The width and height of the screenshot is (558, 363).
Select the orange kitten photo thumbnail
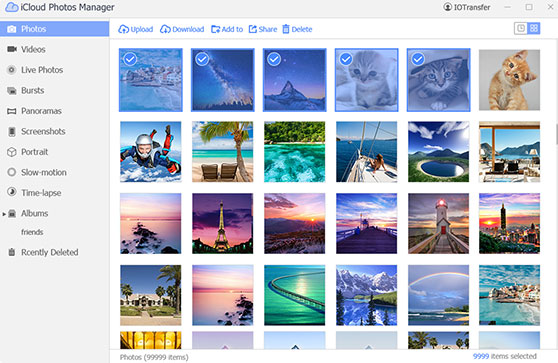509,80
